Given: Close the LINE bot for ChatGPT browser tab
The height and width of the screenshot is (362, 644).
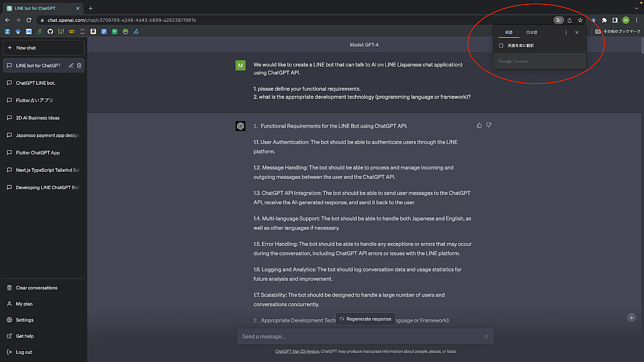Looking at the screenshot, I should 78,8.
